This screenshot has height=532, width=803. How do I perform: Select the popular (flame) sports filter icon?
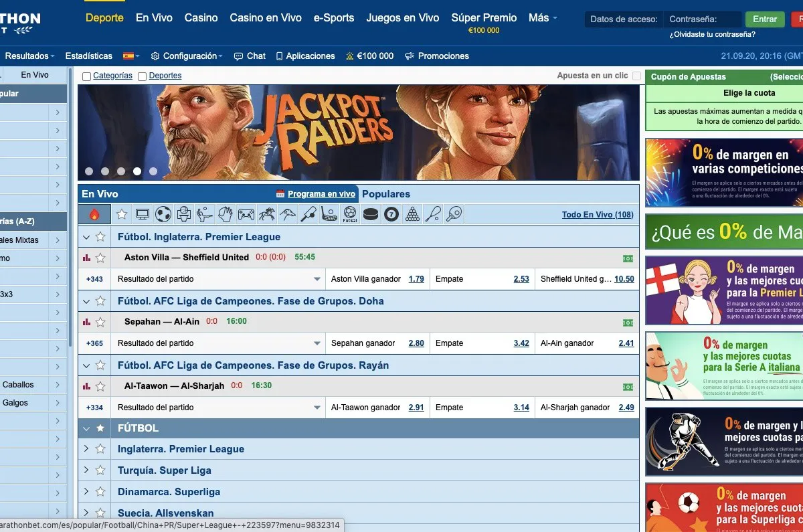click(x=94, y=214)
